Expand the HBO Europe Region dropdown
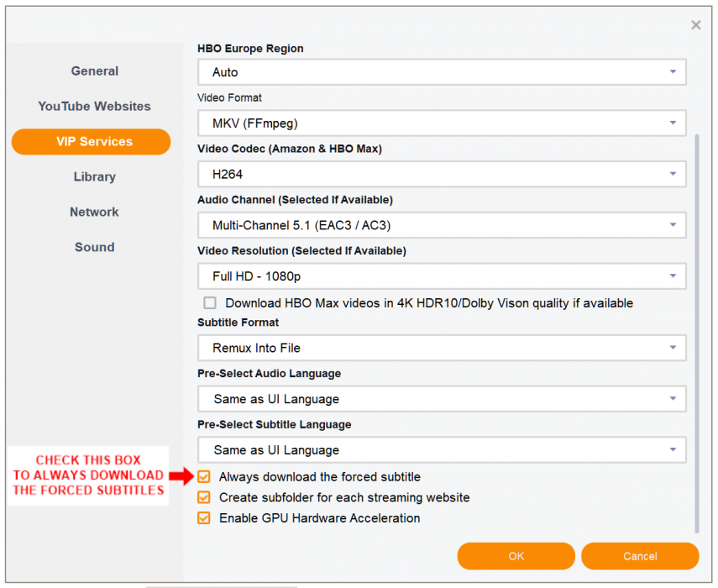Image resolution: width=718 pixels, height=588 pixels. coord(442,72)
